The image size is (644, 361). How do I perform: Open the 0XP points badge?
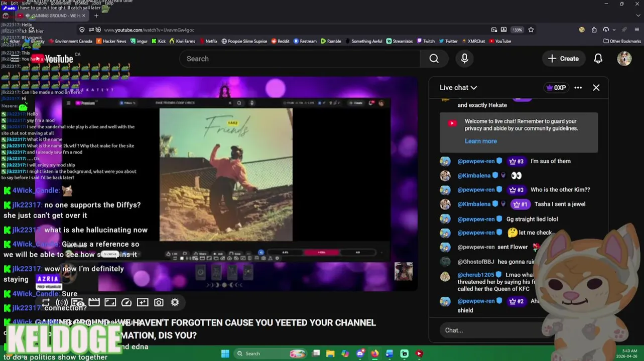coord(556,88)
